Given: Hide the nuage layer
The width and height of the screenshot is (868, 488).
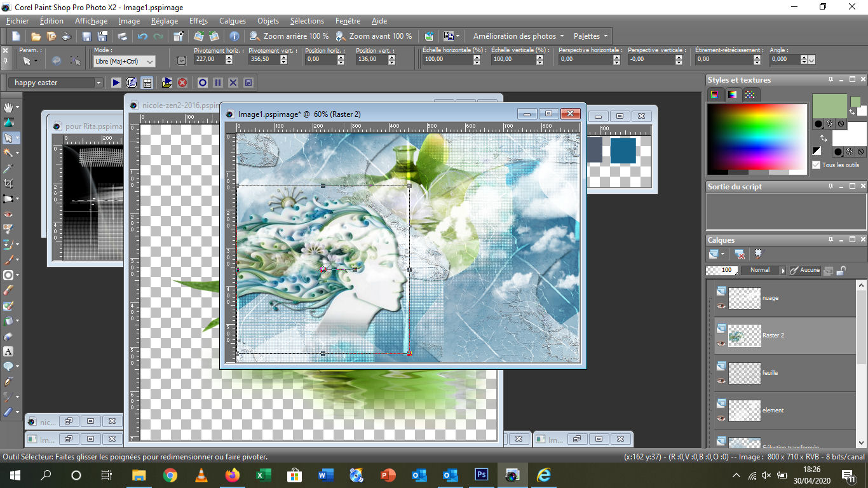Looking at the screenshot, I should point(721,306).
